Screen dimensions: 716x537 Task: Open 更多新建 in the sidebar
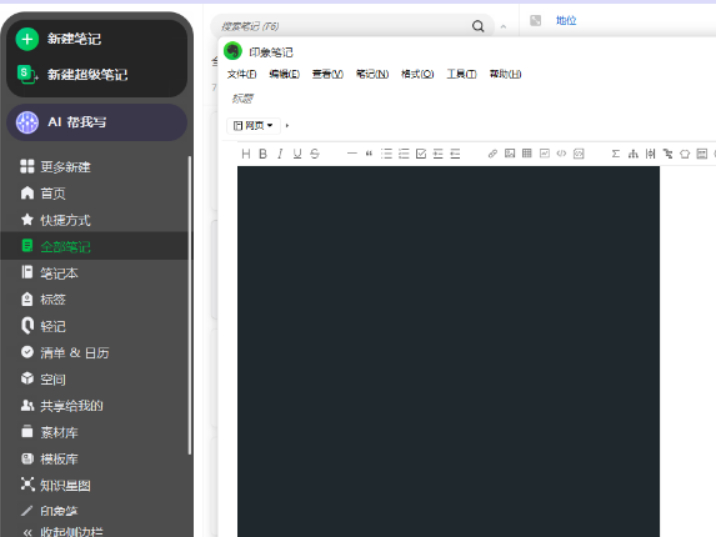55,167
